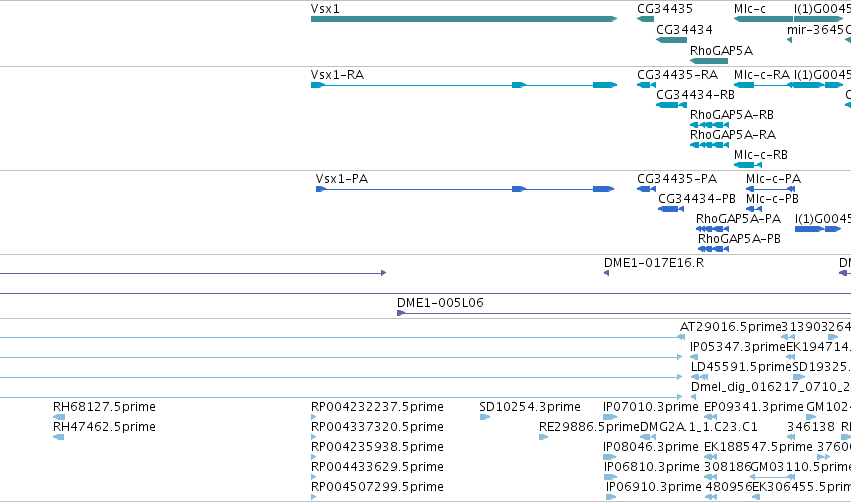This screenshot has height=502, width=851.
Task: Select the RhoGAP5A-RB transcript label
Action: [x=732, y=115]
